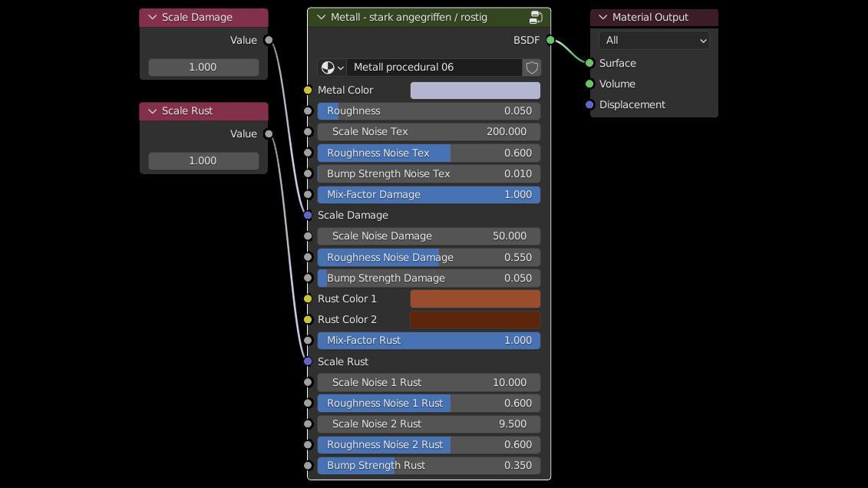Click the Displacement input socket

coord(589,104)
